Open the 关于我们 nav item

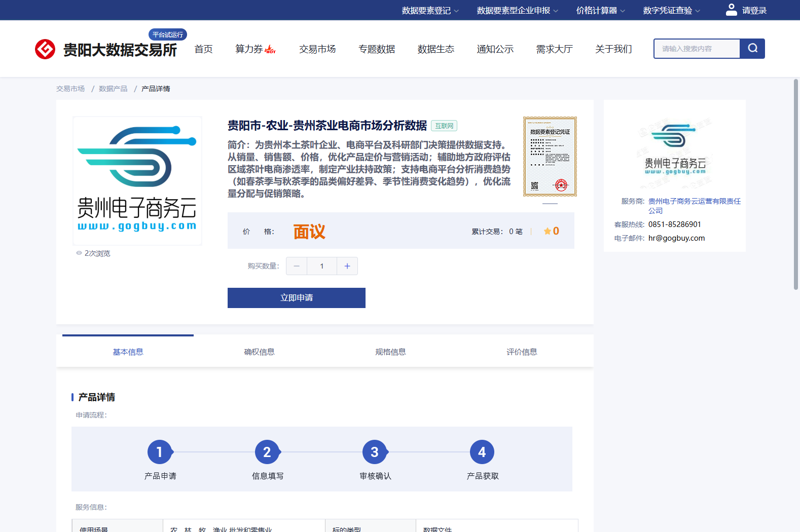(x=613, y=49)
